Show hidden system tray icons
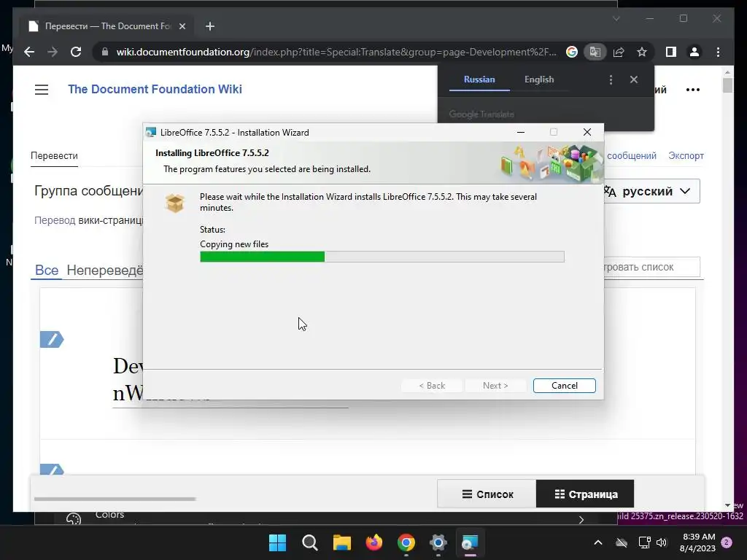 598,542
